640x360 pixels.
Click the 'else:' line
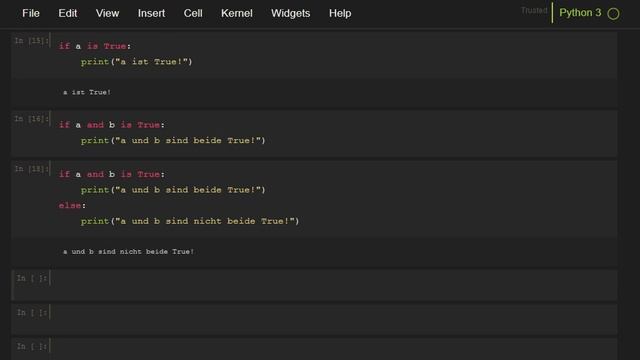[72, 205]
